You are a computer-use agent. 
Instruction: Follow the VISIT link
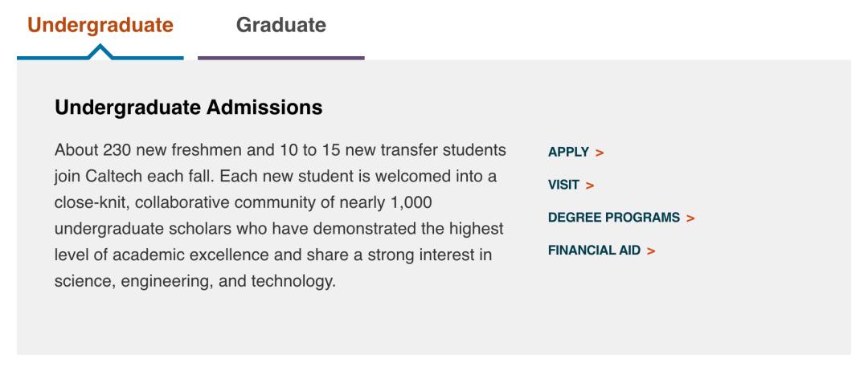563,185
